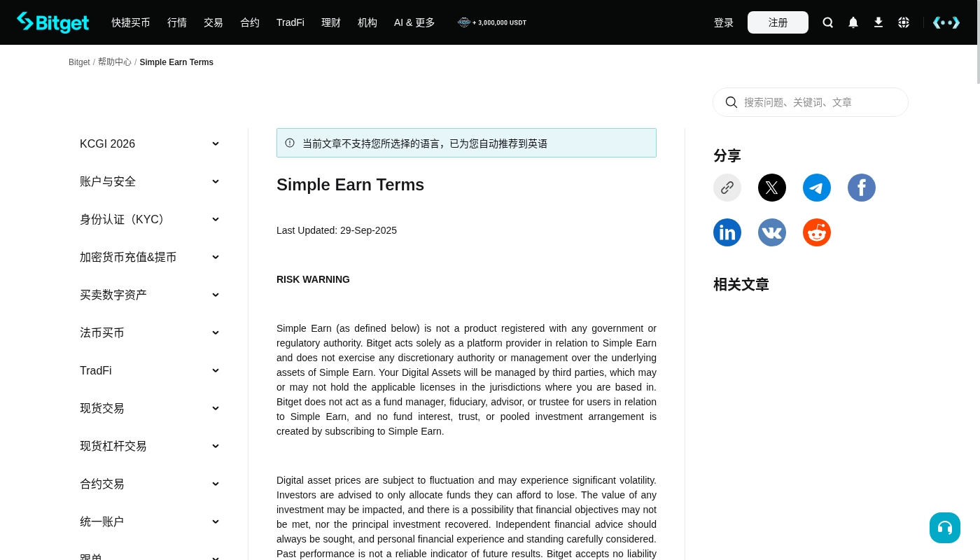Open the TradFi top nav item
The image size is (980, 560).
tap(290, 22)
